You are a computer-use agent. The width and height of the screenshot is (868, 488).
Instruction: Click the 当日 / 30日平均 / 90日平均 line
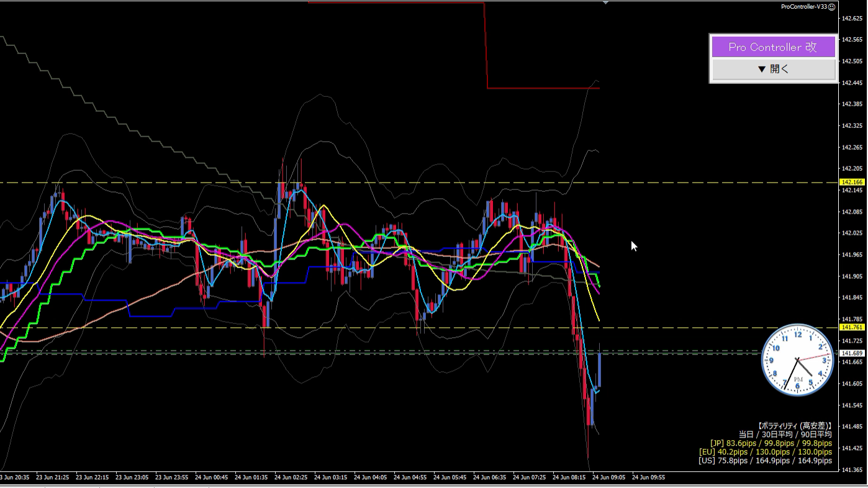pyautogui.click(x=785, y=435)
